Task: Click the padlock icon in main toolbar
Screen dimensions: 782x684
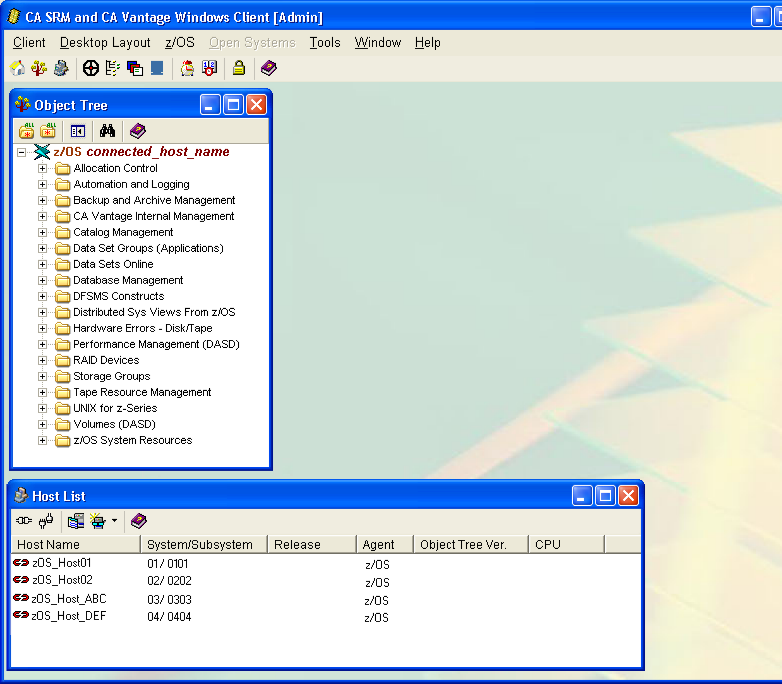Action: [x=239, y=68]
